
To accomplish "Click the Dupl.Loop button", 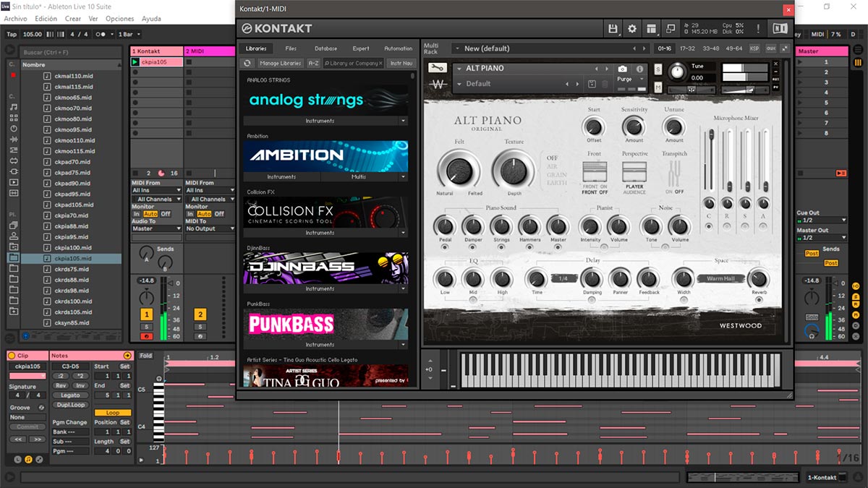I will (x=70, y=405).
